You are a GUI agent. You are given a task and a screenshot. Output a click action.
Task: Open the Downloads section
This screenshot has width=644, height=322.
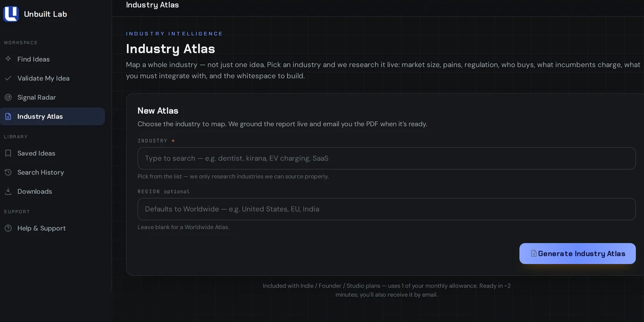coord(52,191)
